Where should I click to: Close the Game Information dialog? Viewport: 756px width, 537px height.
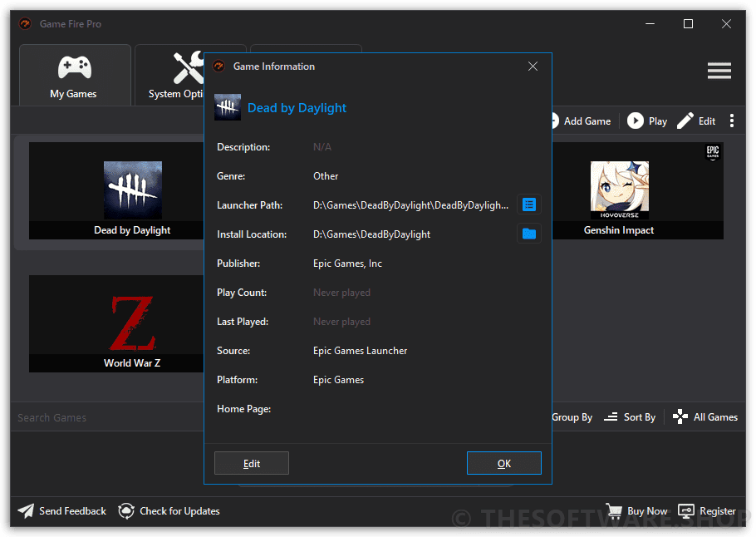point(533,67)
